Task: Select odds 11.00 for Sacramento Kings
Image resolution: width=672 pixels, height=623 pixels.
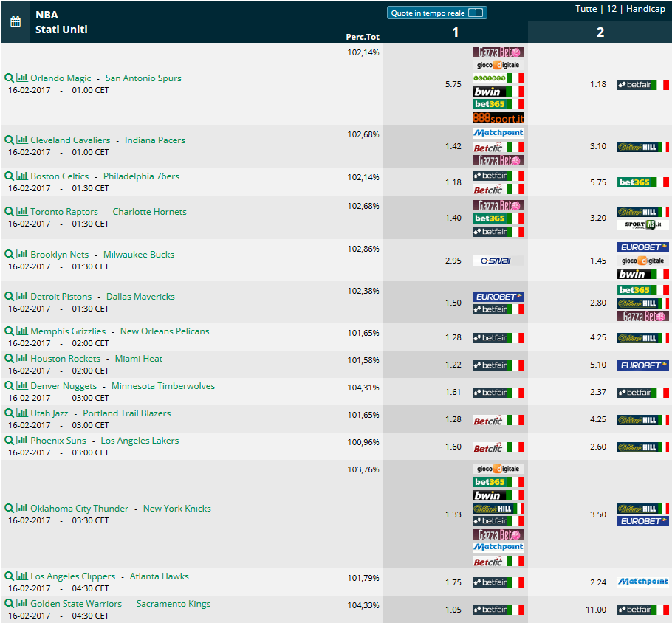Action: (x=596, y=610)
